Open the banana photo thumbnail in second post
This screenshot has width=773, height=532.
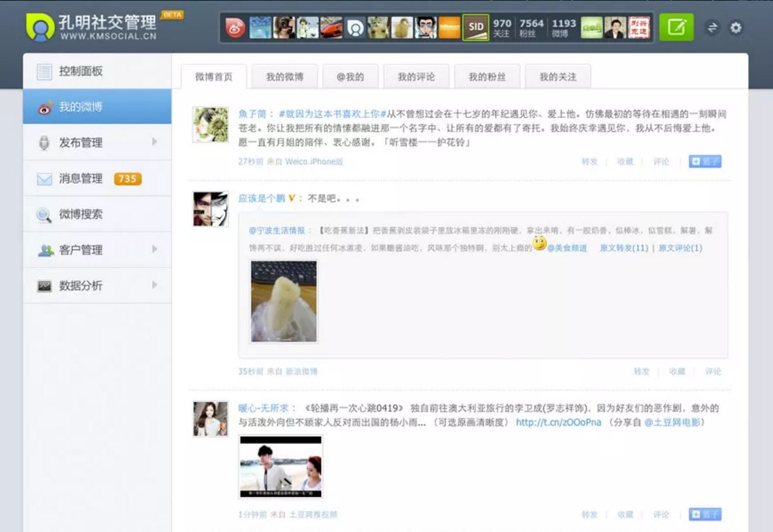[x=283, y=301]
